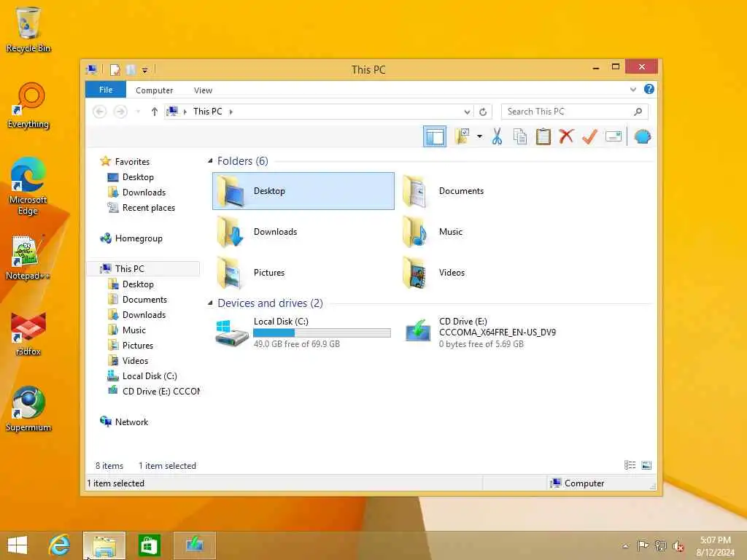
Task: Toggle the navigation pane layout button
Action: [x=435, y=136]
